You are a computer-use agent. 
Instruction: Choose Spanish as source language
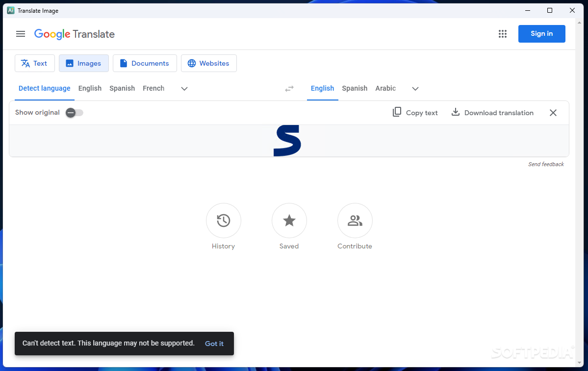tap(122, 88)
